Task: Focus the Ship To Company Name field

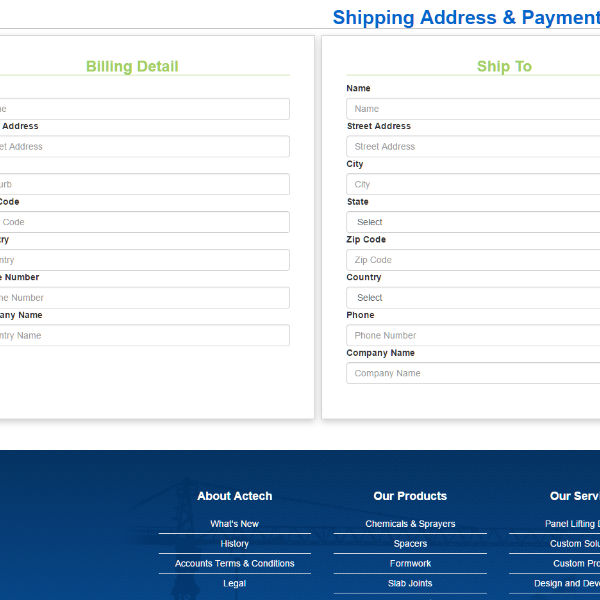Action: [x=472, y=373]
